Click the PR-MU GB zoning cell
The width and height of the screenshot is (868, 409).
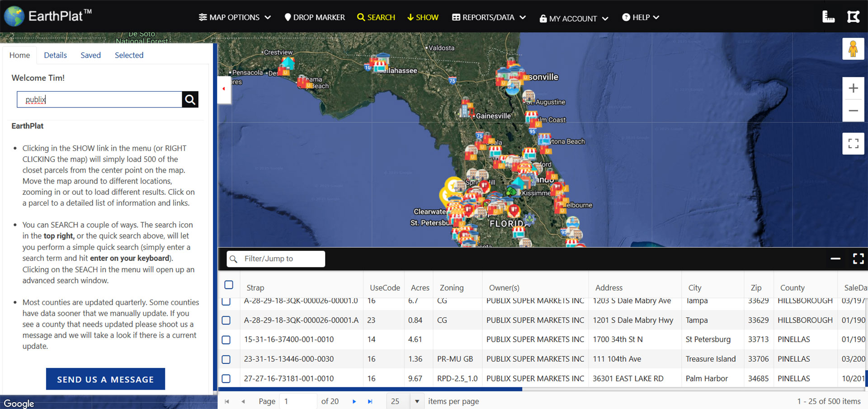[455, 359]
